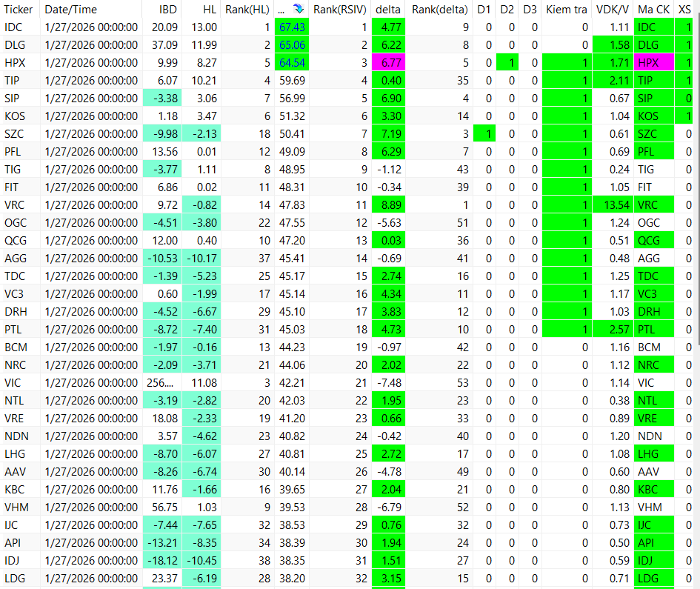The width and height of the screenshot is (700, 589).
Task: Click HL value -10.45 in IDJ row
Action: point(201,561)
